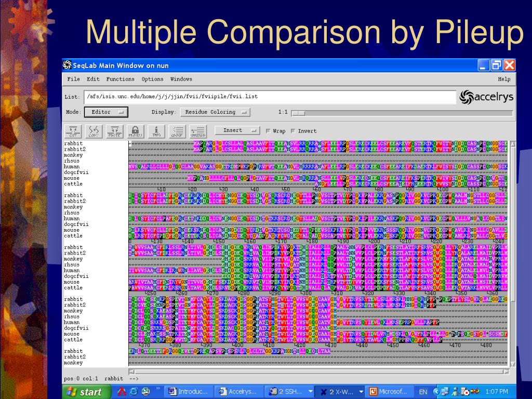532x399 pixels.
Task: Open the Help menu
Action: click(504, 79)
